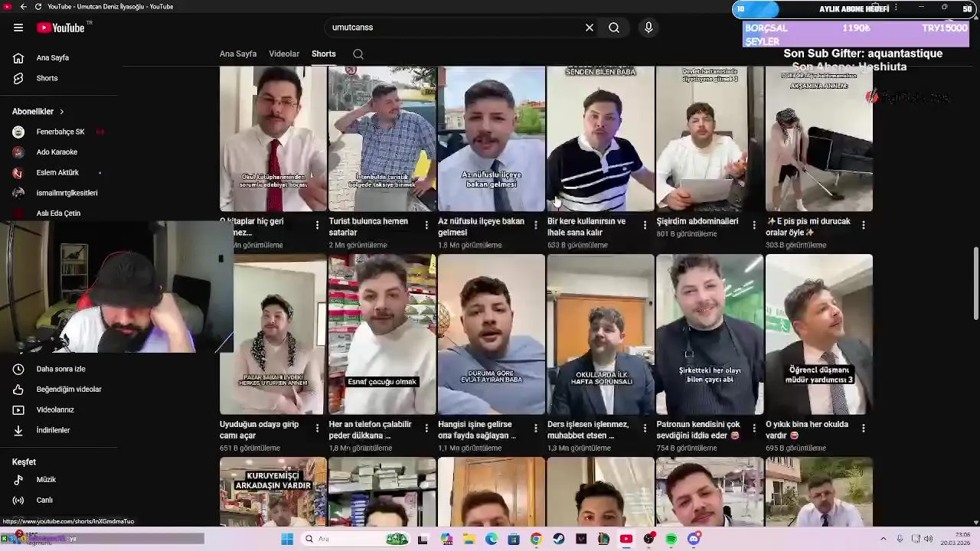Viewport: 980px width, 551px height.
Task: Switch to the Videolar channel tab
Action: 284,54
